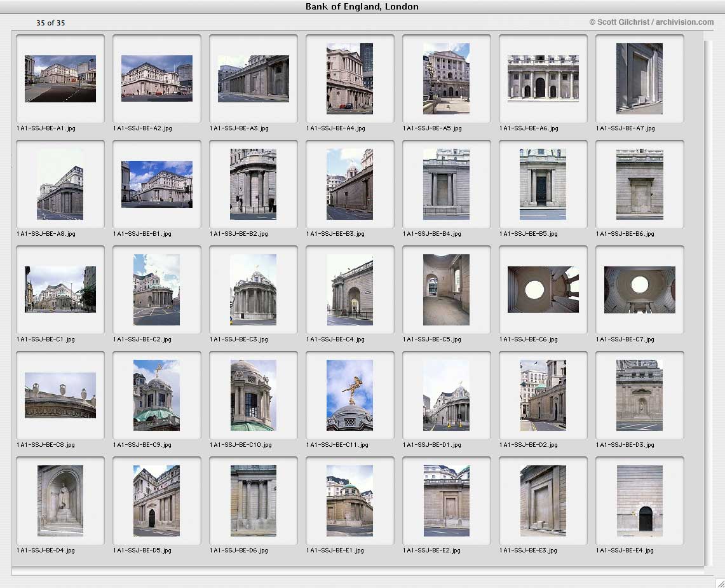Click the '35 of 35' count text
The height and width of the screenshot is (588, 725).
pos(50,23)
